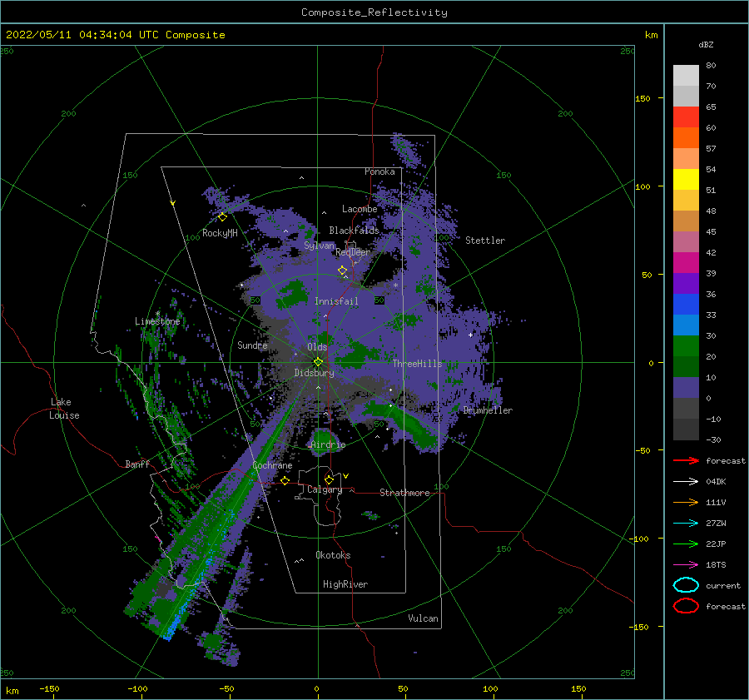
Task: Click the Calgary city label
Action: (325, 489)
